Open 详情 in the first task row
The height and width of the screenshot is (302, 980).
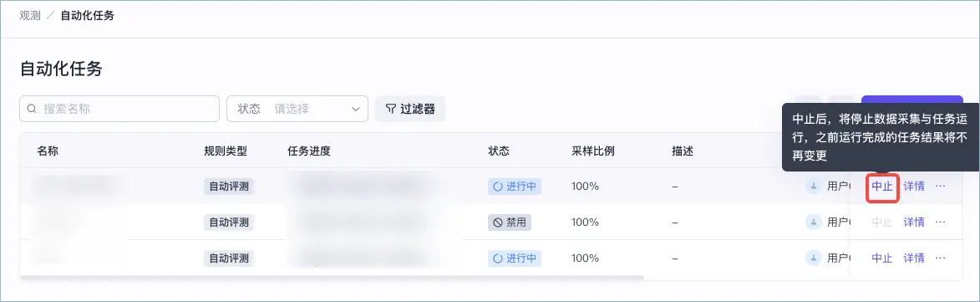click(x=914, y=187)
